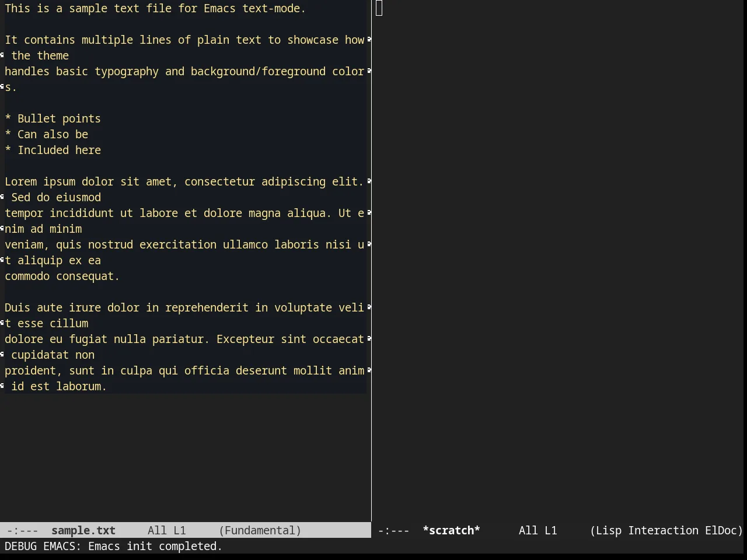Click the wrap arrow before "cupidatat non"
This screenshot has width=747, height=560.
coord(2,355)
